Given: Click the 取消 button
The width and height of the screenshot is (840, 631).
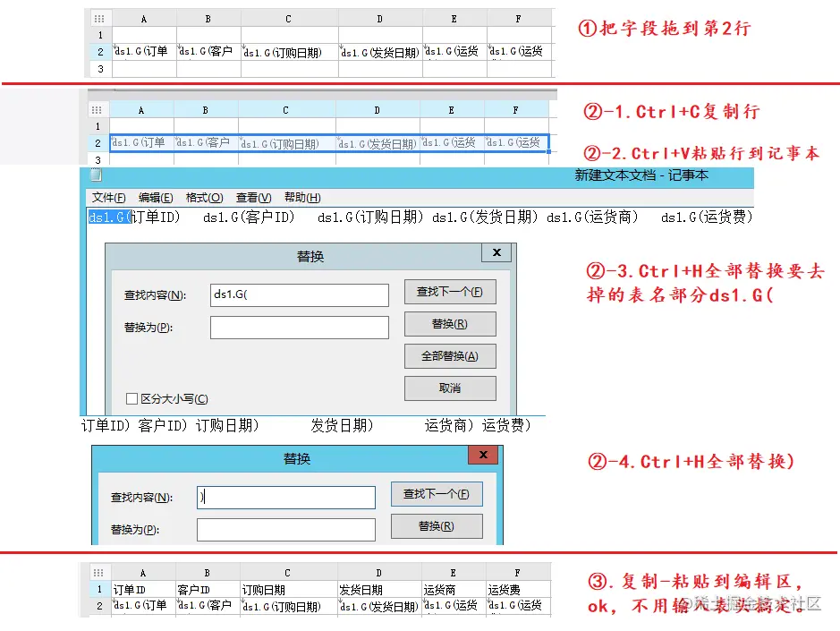Looking at the screenshot, I should pyautogui.click(x=450, y=388).
